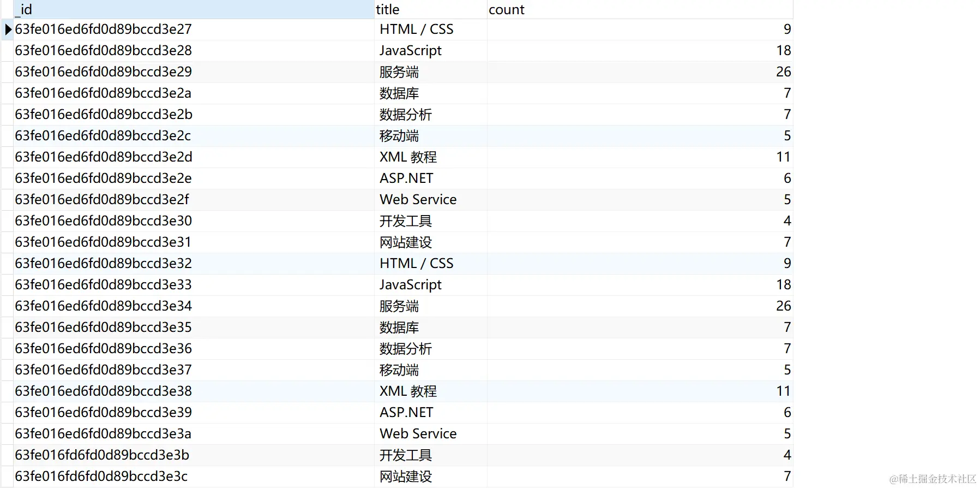Click ASP.NET title in row ending 3e39

tap(430, 413)
